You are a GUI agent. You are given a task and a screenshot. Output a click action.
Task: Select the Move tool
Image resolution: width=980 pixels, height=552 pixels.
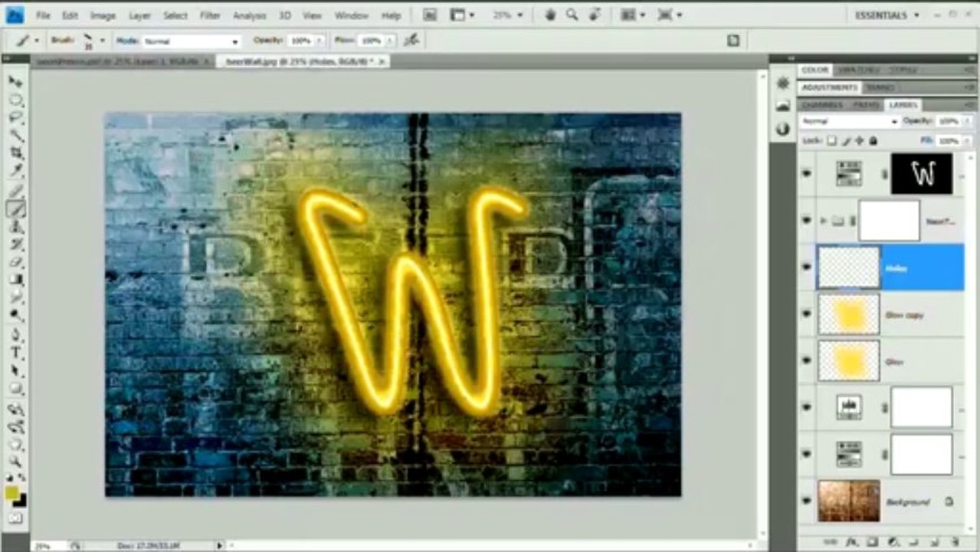pos(15,82)
